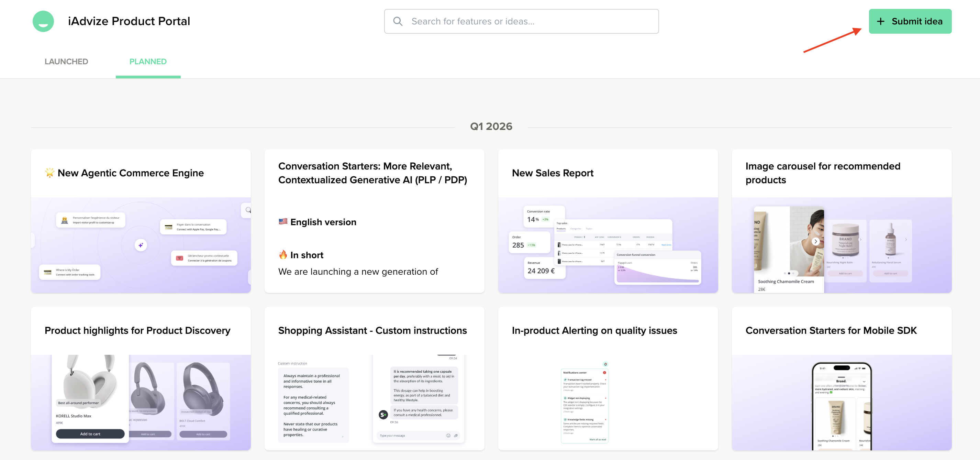Open Image carousel for recommended products card
980x460 pixels.
(x=823, y=173)
